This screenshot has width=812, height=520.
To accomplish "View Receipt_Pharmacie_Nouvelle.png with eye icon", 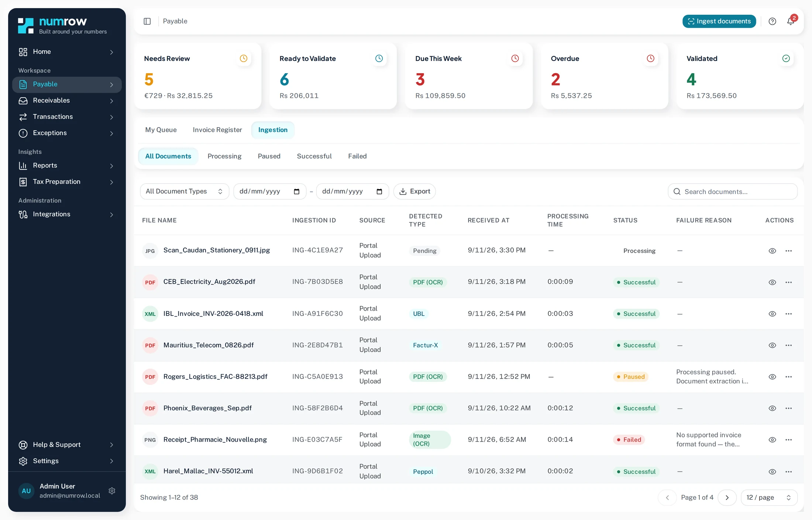I will click(x=772, y=440).
